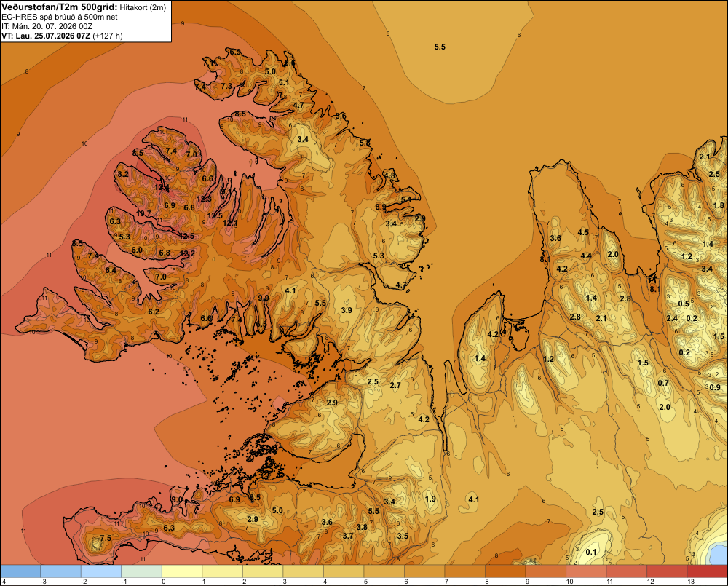The image size is (728, 586).
Task: Click the '7.3' temperature label
Action: click(x=226, y=86)
